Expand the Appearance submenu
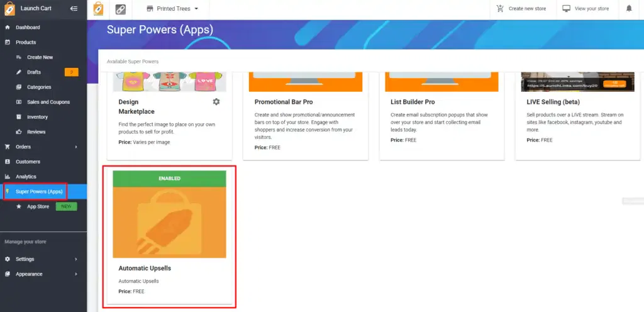644x312 pixels. point(76,274)
